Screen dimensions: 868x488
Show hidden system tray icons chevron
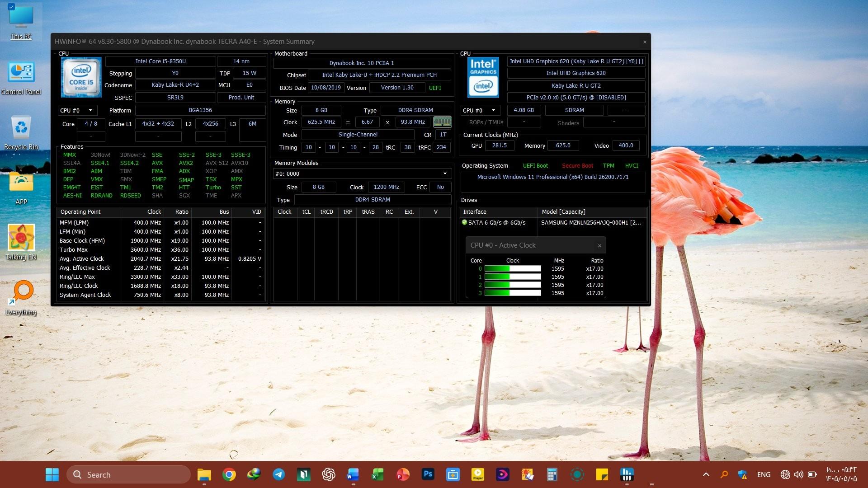706,474
